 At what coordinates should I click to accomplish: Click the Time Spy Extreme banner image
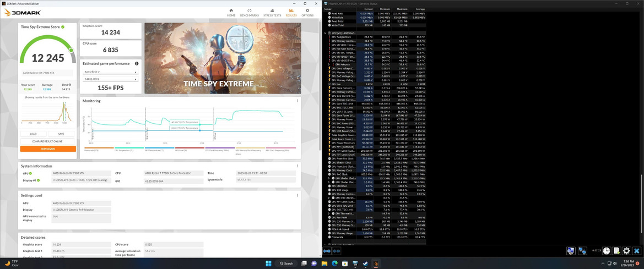tap(223, 58)
